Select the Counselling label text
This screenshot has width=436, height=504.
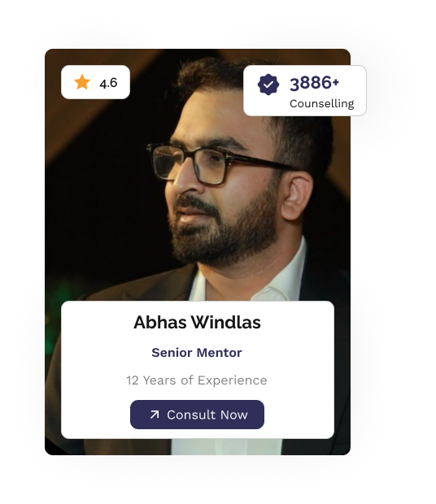click(321, 103)
